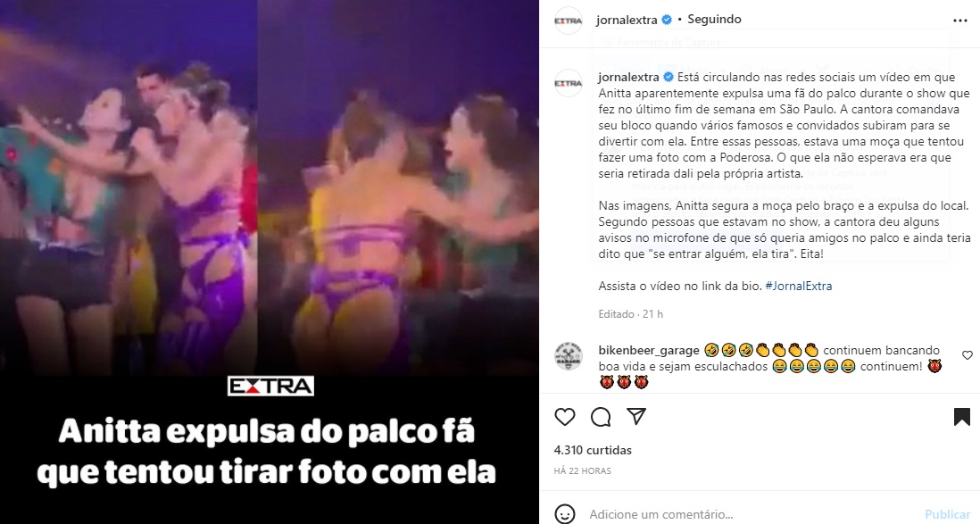This screenshot has height=524, width=980.
Task: Open the Seguindo following options
Action: (714, 20)
